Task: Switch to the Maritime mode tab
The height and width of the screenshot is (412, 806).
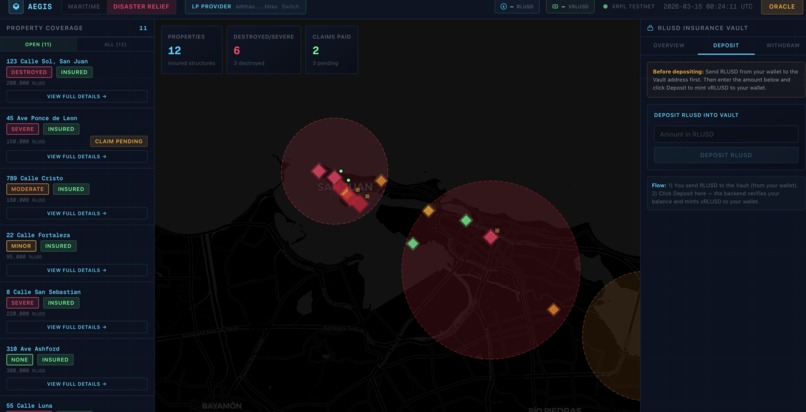Action: click(x=83, y=7)
